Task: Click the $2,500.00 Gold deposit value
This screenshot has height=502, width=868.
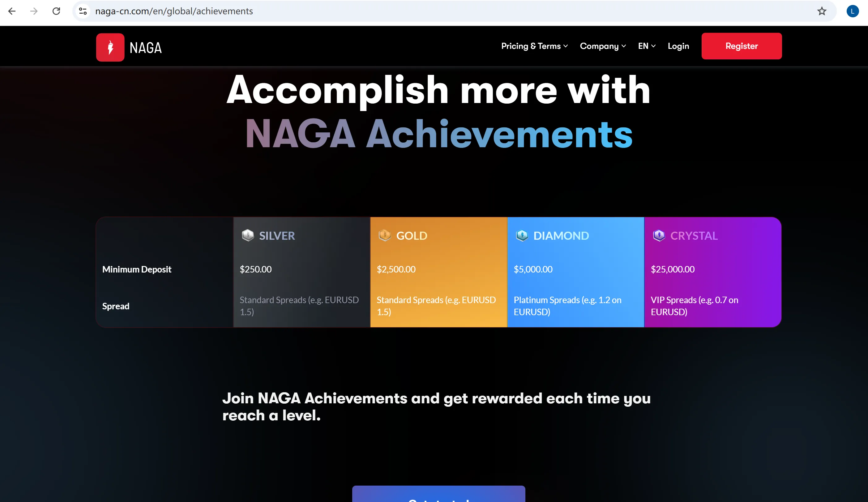Action: tap(396, 269)
